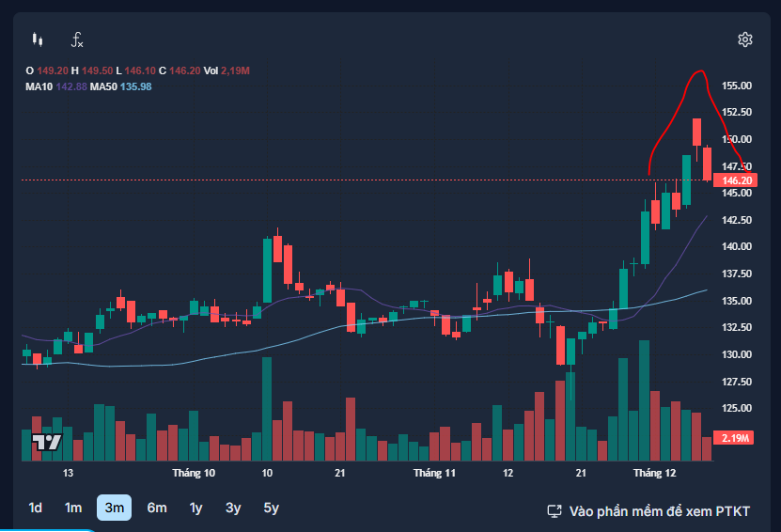781x532 pixels.
Task: Open "Vào phần mềm để xem PTKT" link
Action: coord(660,510)
